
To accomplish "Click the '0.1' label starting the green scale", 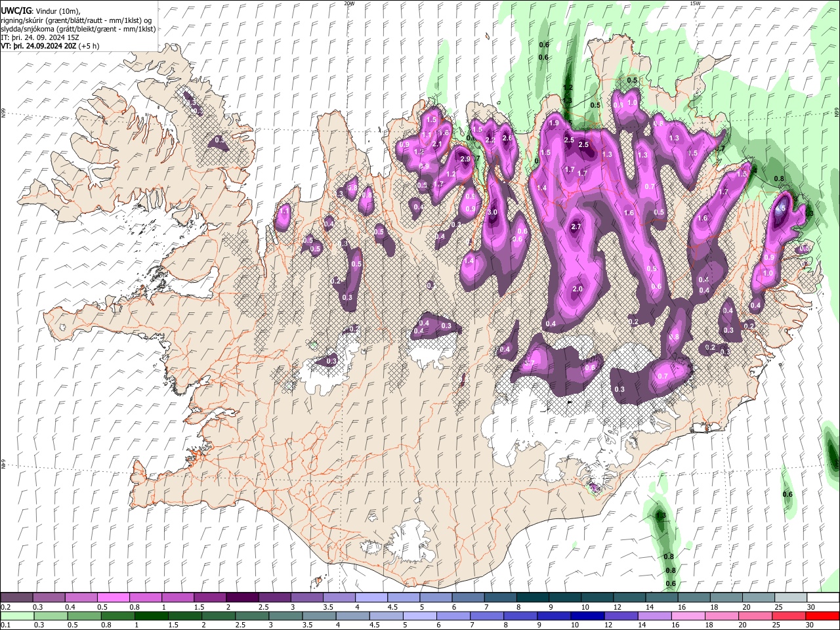I will coord(6,625).
